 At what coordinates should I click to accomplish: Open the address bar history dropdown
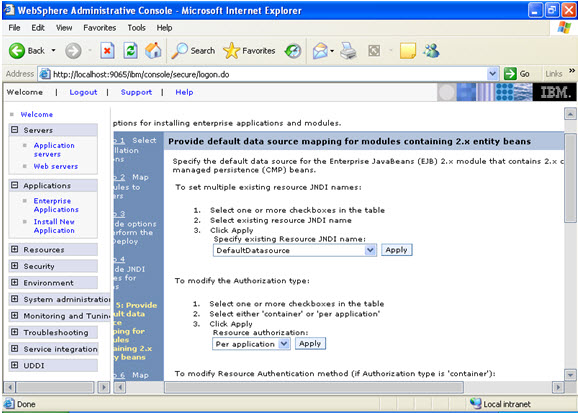[492, 74]
